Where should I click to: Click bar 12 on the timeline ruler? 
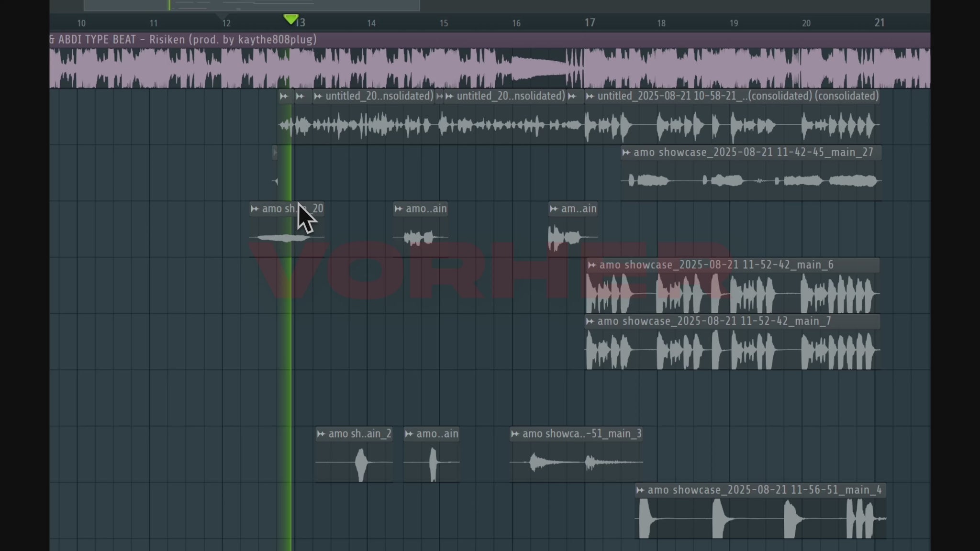[226, 23]
